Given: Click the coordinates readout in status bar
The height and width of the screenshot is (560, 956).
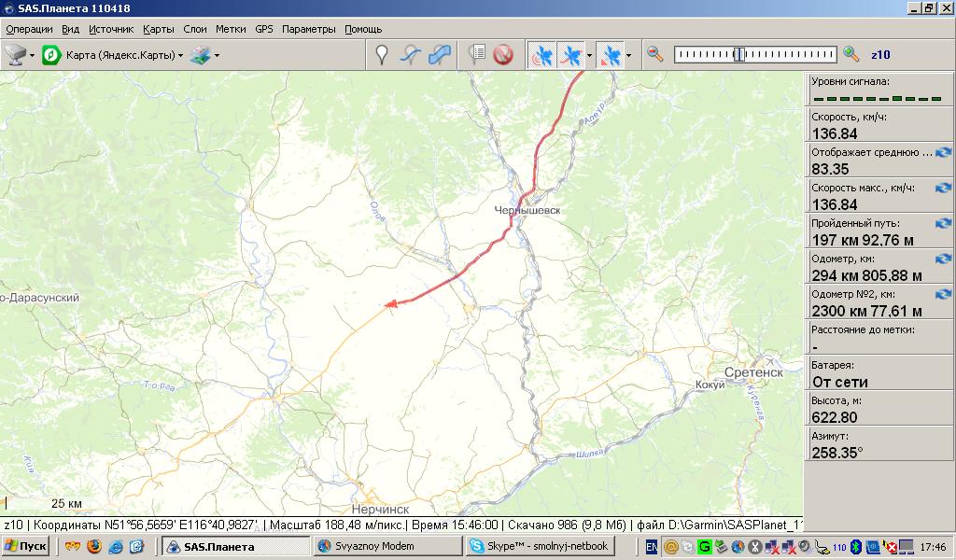Looking at the screenshot, I should pos(147,525).
